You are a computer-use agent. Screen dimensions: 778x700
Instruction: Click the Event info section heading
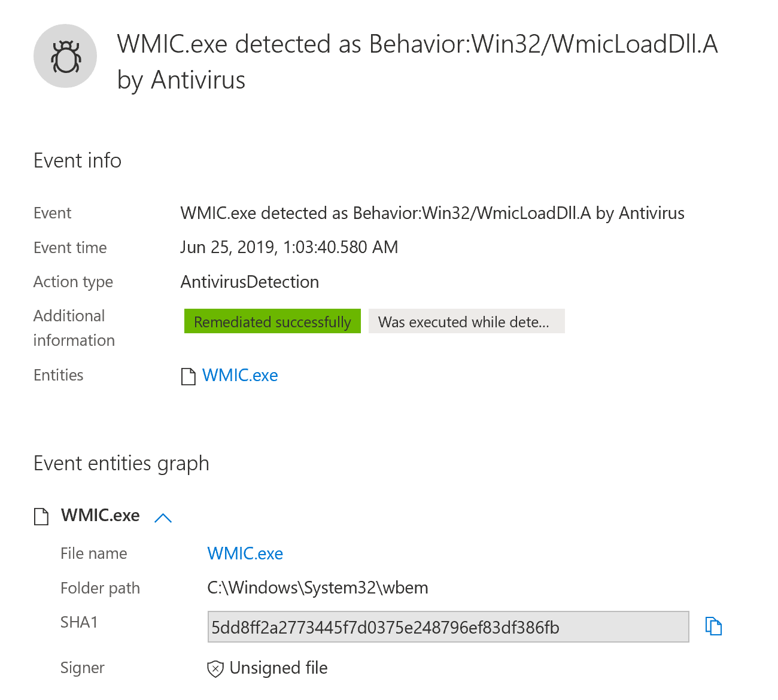(x=77, y=161)
